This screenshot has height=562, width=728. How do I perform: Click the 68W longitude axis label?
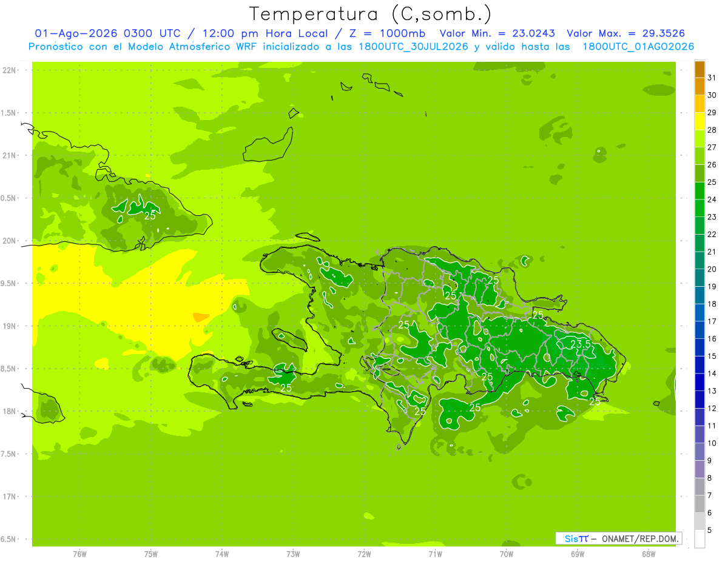[x=649, y=554]
